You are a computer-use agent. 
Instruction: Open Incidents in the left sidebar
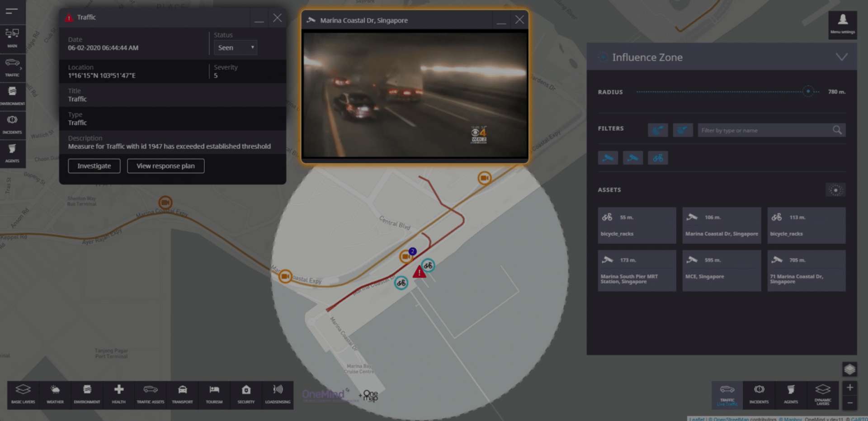[12, 124]
